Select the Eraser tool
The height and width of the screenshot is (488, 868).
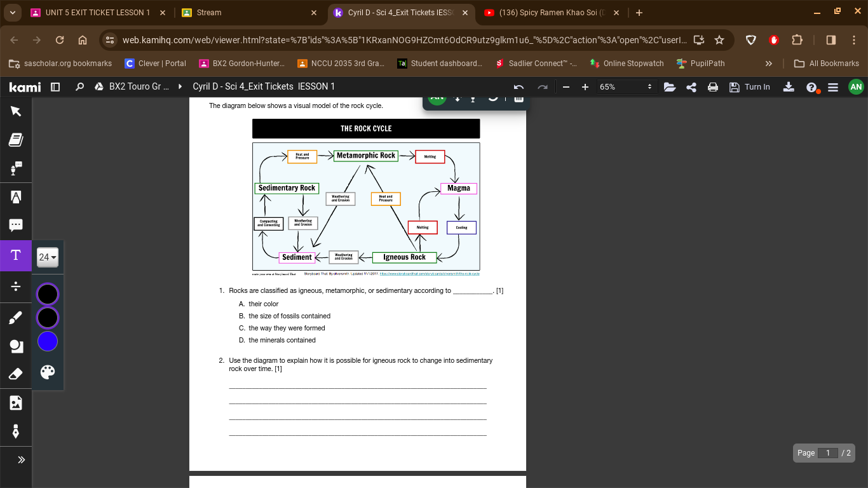[16, 374]
